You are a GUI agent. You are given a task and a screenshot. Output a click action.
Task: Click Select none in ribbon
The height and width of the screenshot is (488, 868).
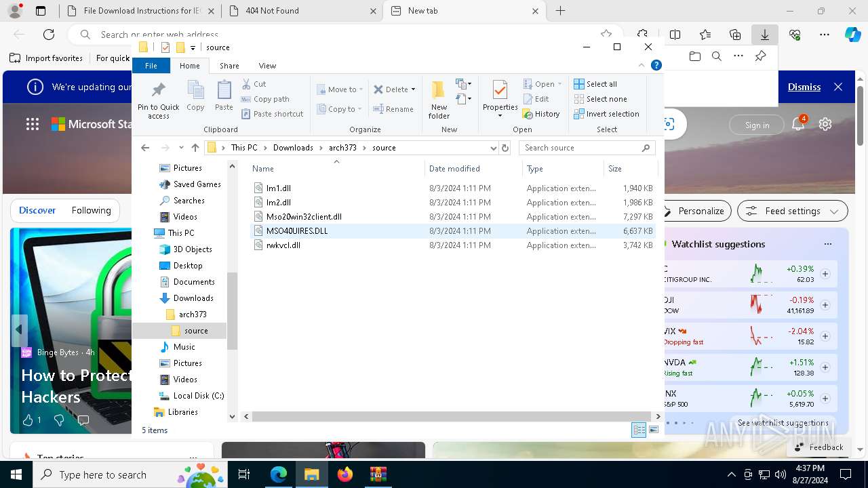(600, 99)
